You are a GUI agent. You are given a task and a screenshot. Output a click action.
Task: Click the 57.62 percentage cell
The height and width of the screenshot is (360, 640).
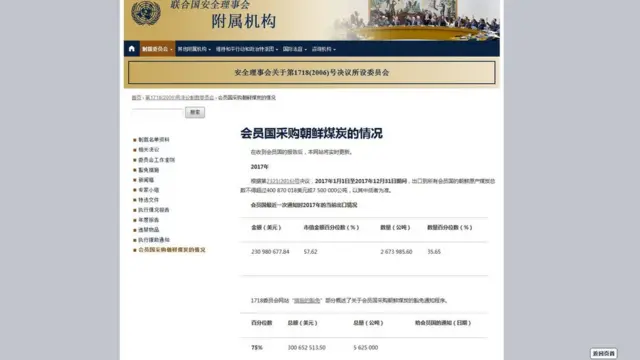(x=310, y=252)
